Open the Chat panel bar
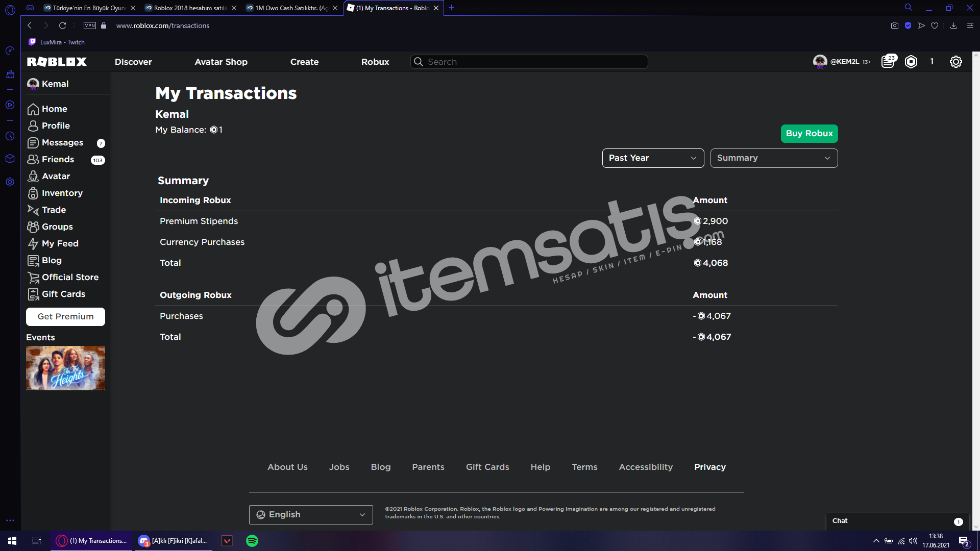Image resolution: width=980 pixels, height=551 pixels. pyautogui.click(x=898, y=521)
